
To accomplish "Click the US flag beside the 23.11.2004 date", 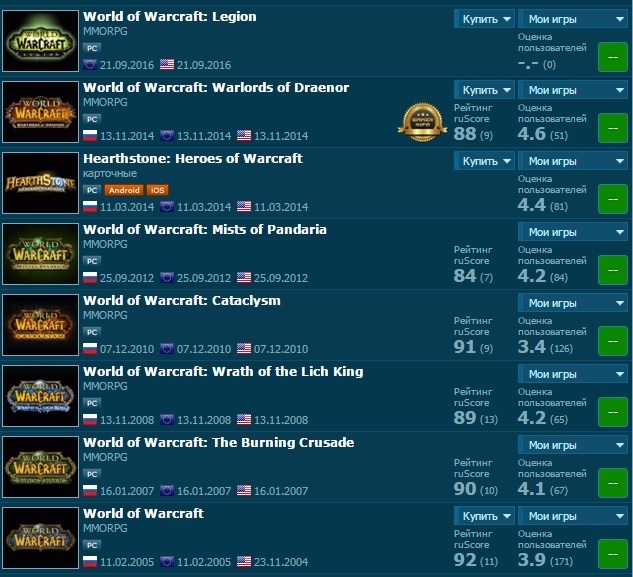I will [244, 561].
